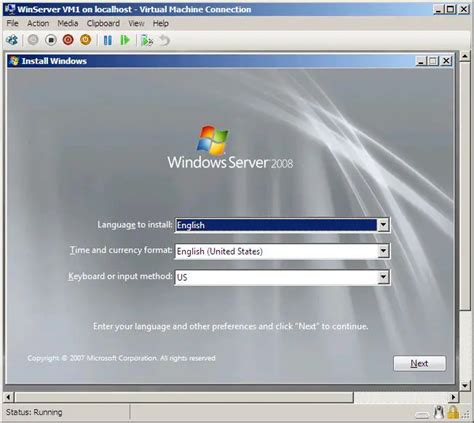
Task: Click the Install Windows title icon
Action: click(x=14, y=61)
